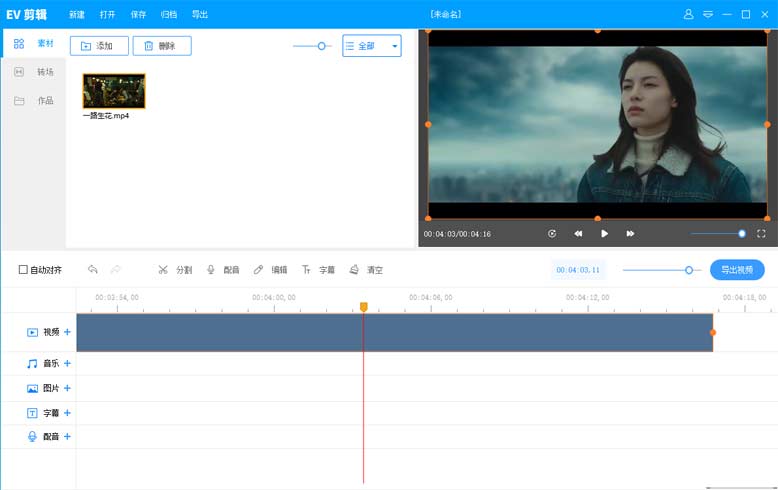
Task: Open the 全部 filter dropdown
Action: coord(371,46)
